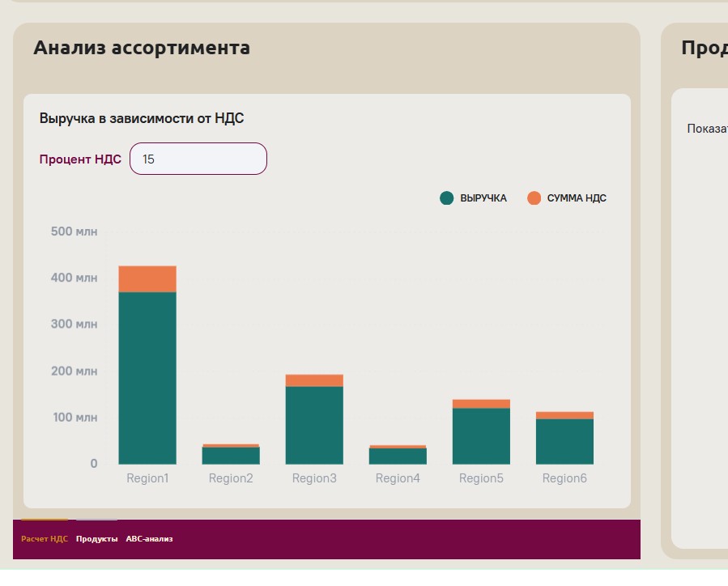This screenshot has height=586, width=728.
Task: Click the orange VAT segment of Region1
Action: point(147,278)
